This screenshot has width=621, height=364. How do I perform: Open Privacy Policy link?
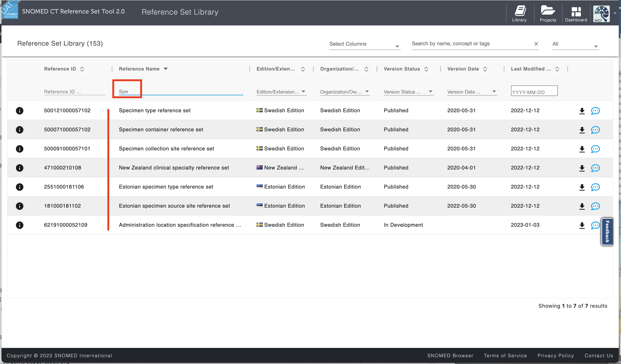556,356
